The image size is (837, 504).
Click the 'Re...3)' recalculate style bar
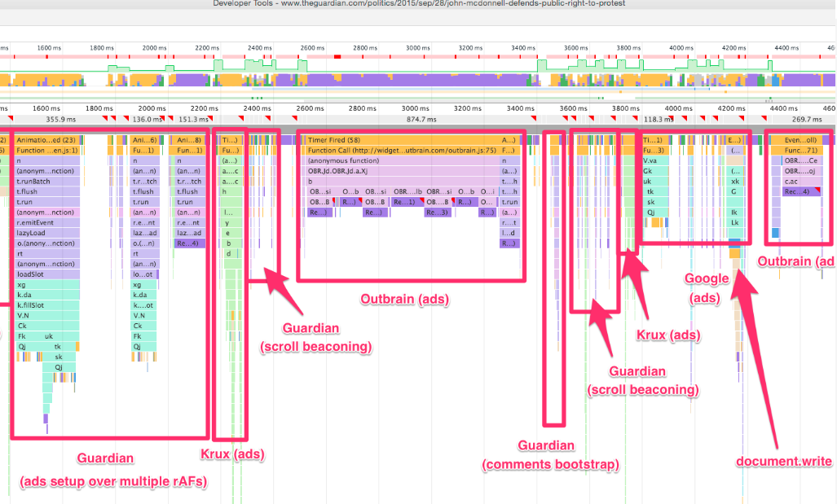[438, 213]
